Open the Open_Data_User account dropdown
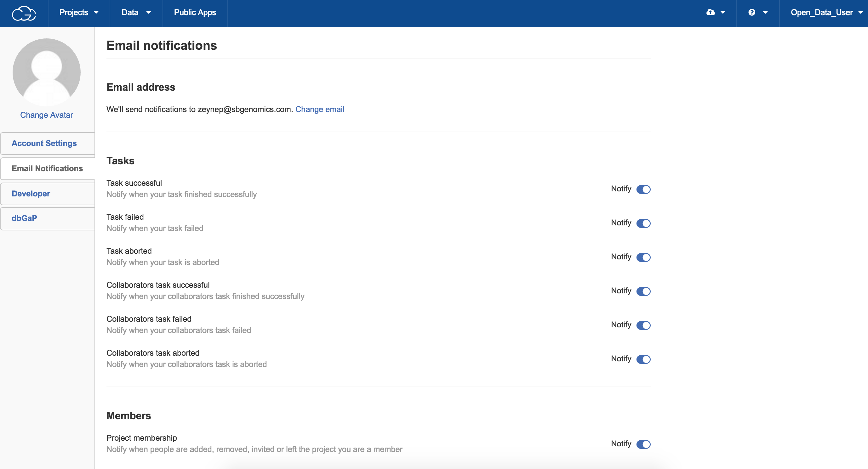The height and width of the screenshot is (469, 868). tap(826, 13)
